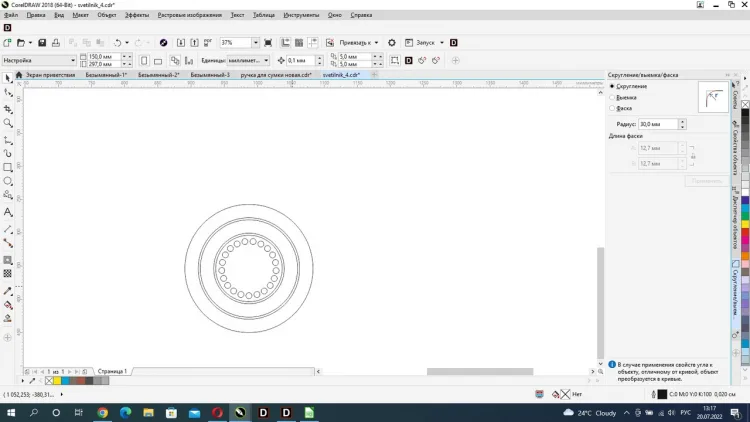Open the Файл menu
The height and width of the screenshot is (422, 750).
(x=11, y=15)
